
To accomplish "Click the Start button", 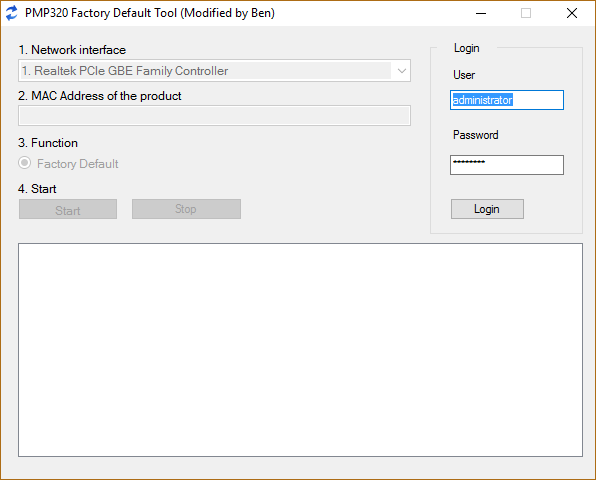I will coord(68,209).
